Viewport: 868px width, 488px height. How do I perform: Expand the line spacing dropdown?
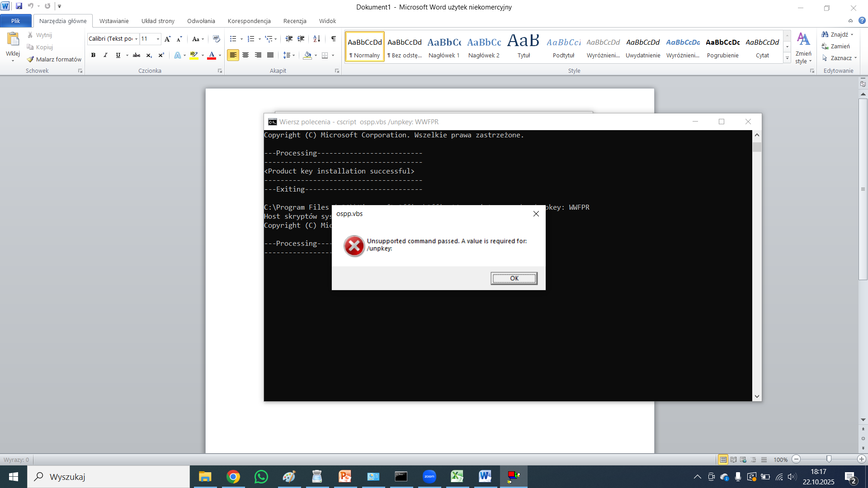pyautogui.click(x=294, y=55)
